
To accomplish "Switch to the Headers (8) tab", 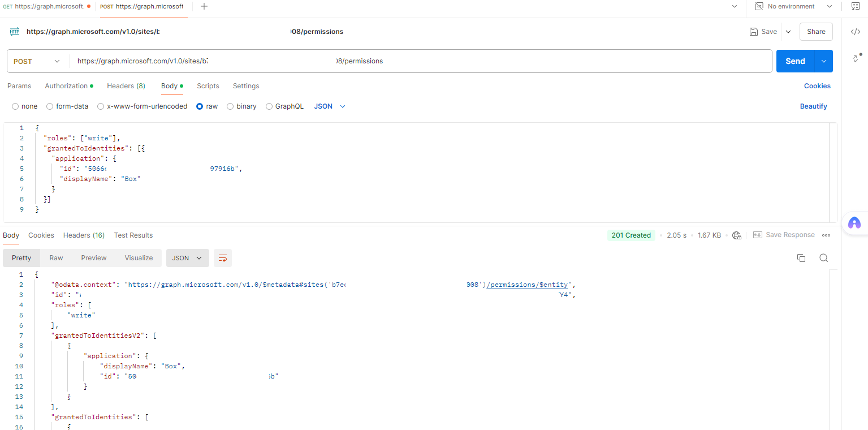I will pyautogui.click(x=126, y=86).
